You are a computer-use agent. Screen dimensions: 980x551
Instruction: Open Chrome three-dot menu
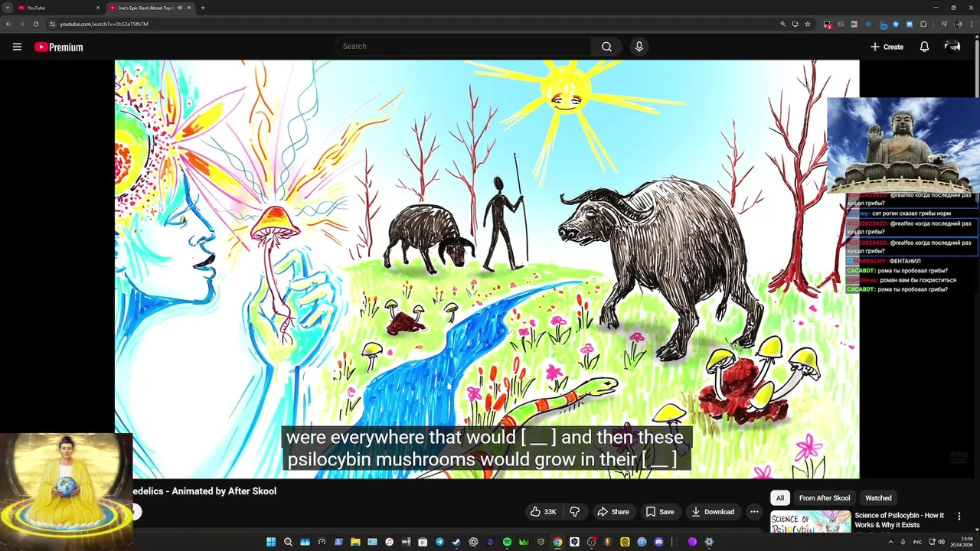pos(972,24)
